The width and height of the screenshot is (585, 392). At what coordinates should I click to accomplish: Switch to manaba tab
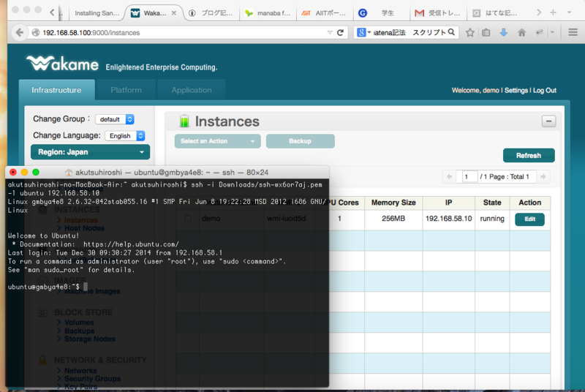click(x=268, y=13)
